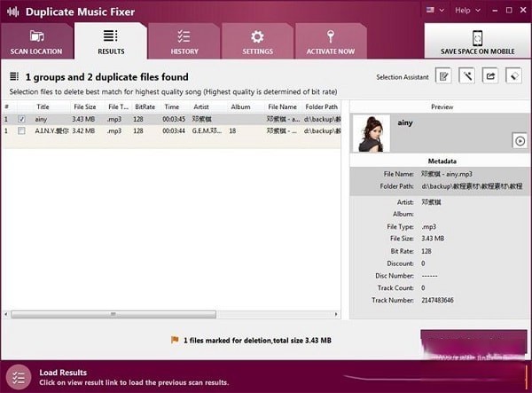Click the G.E.M. artist cell
The height and width of the screenshot is (393, 532).
point(207,130)
